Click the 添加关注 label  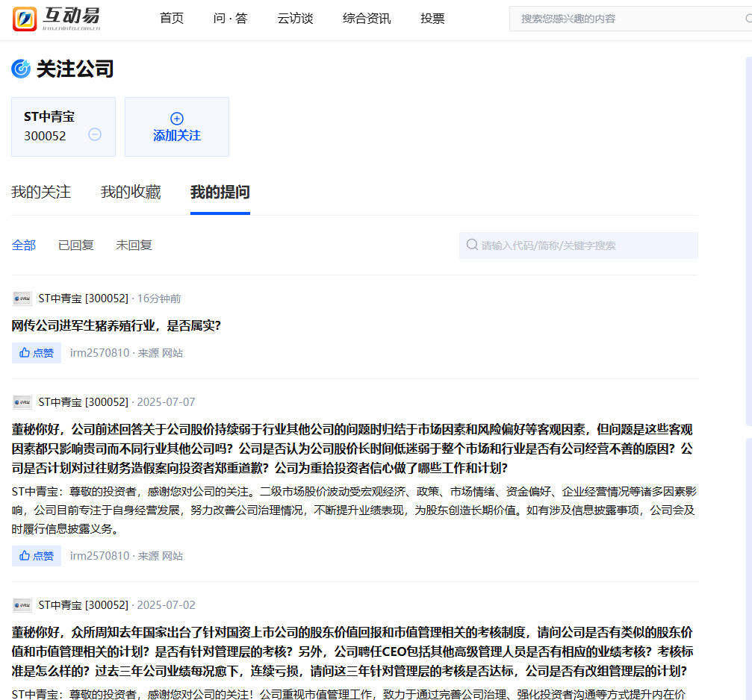177,136
